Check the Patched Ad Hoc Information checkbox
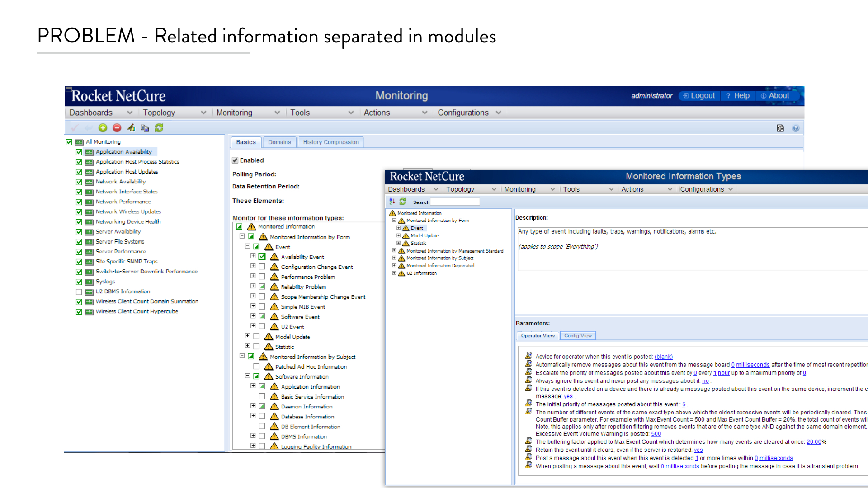The image size is (868, 488). (x=256, y=366)
